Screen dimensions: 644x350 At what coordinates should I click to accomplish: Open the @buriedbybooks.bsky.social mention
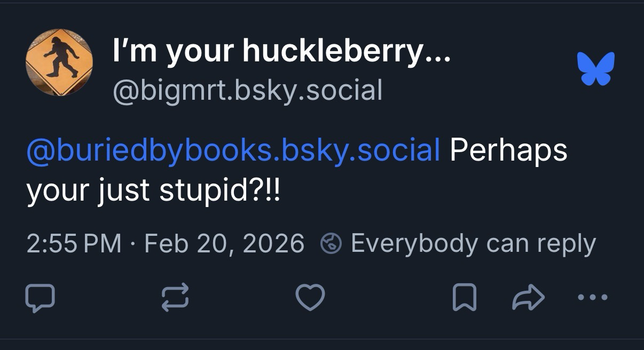point(233,150)
